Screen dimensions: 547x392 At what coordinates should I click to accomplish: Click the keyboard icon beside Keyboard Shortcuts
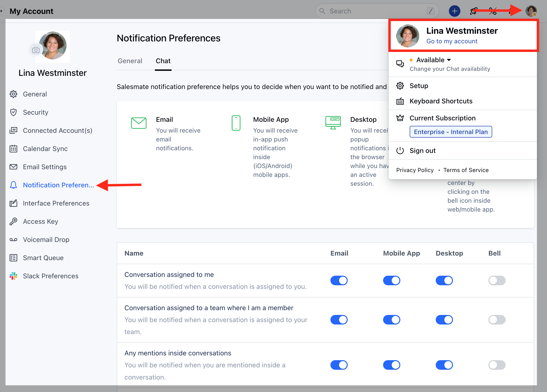pyautogui.click(x=400, y=101)
